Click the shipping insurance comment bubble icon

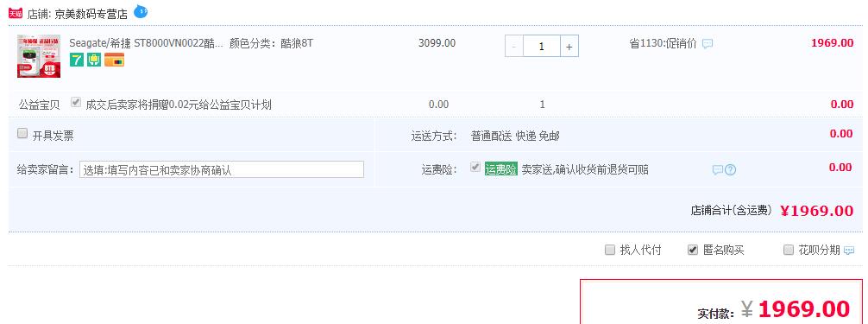click(x=717, y=170)
